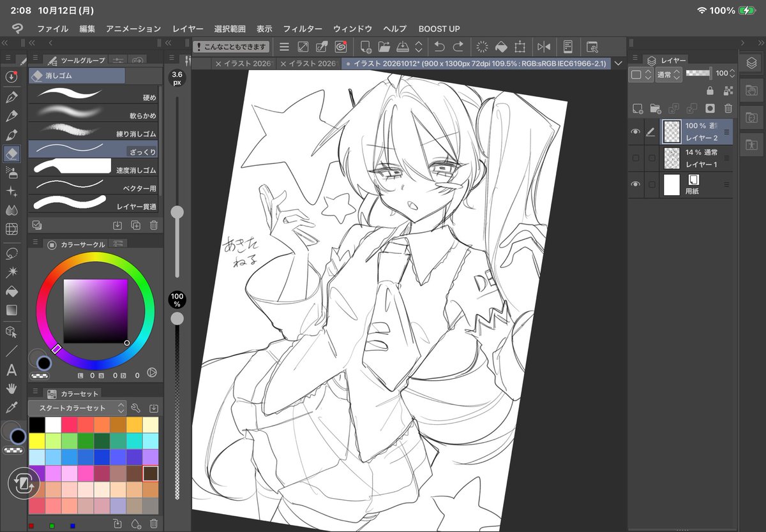This screenshot has height=532, width=766.
Task: Select the Pencil tool
Action: click(11, 115)
